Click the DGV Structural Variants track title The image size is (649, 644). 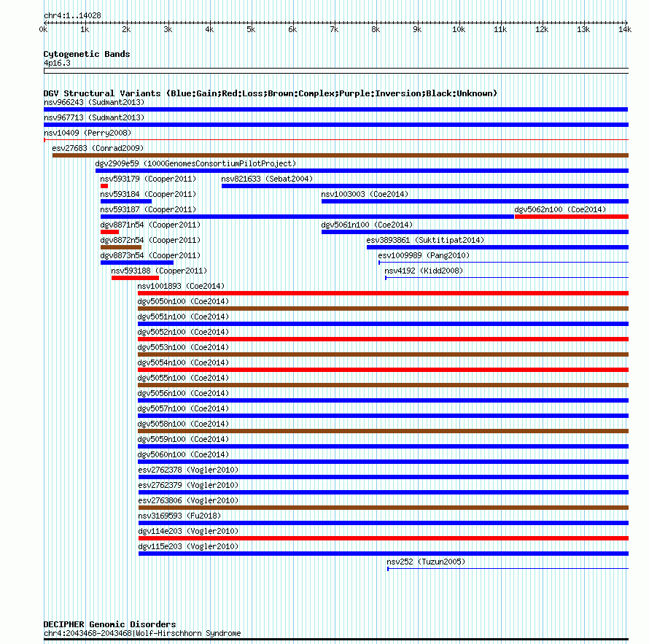(271, 93)
